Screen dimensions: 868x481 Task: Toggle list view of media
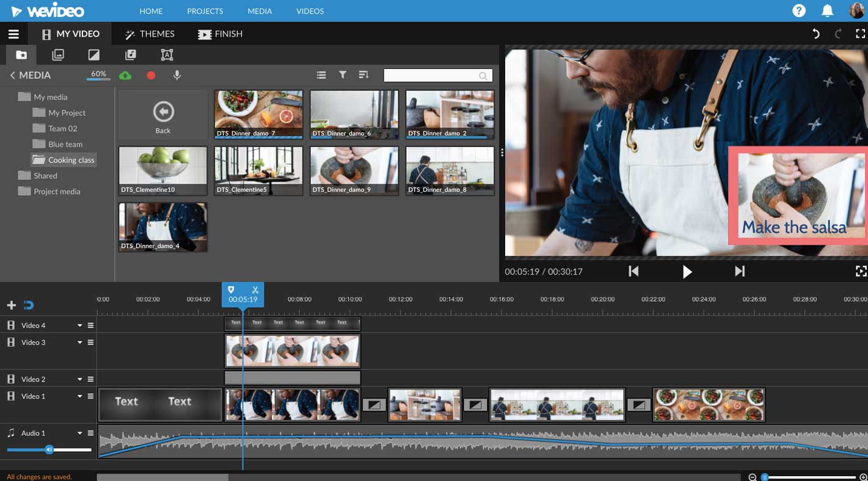click(x=321, y=75)
